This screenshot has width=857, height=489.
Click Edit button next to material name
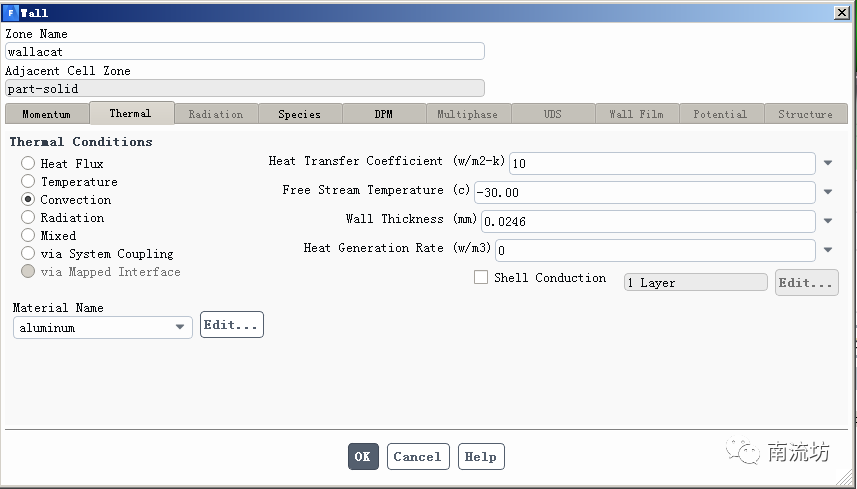[232, 325]
